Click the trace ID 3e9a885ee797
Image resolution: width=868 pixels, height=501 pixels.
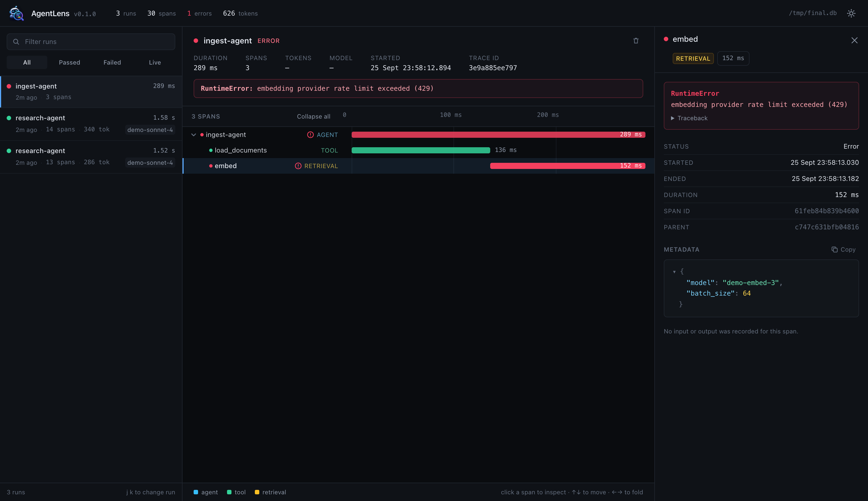[x=492, y=68]
